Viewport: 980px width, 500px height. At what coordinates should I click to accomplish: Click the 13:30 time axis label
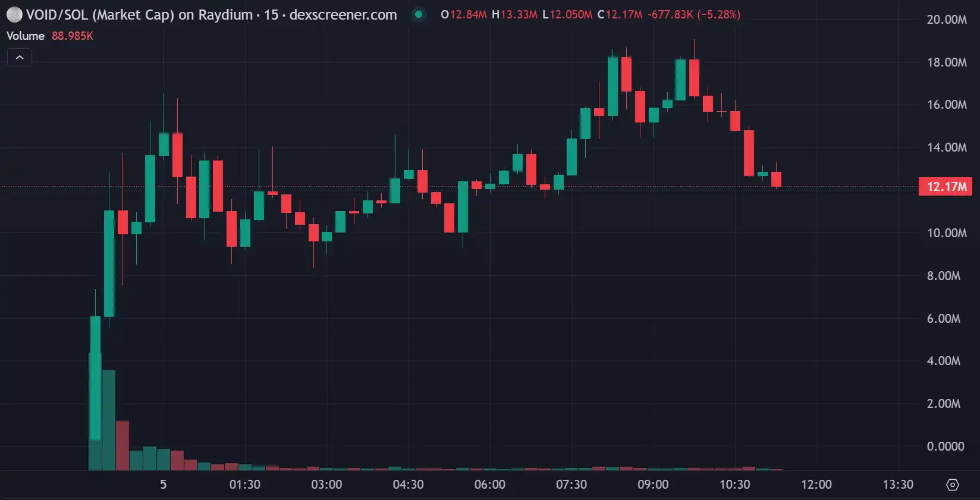[897, 485]
